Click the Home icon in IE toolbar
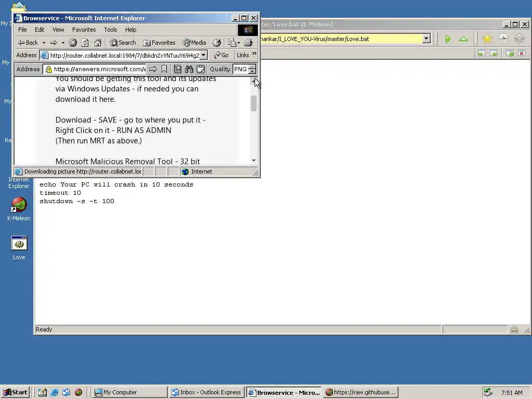The width and height of the screenshot is (532, 399). (x=98, y=43)
